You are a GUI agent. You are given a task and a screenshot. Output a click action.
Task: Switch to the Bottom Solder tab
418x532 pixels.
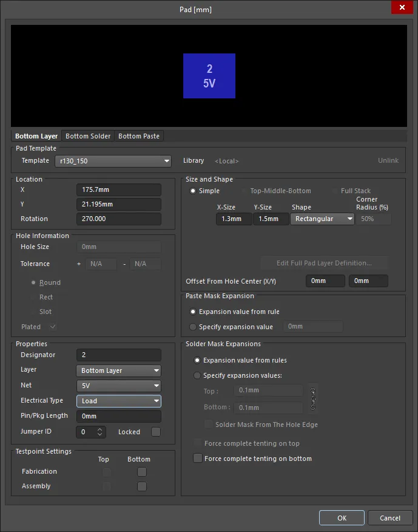pos(88,136)
